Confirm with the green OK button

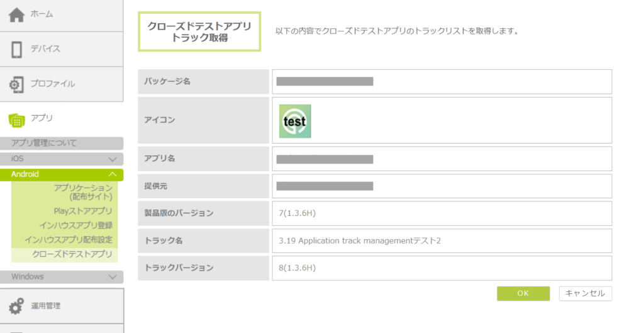coord(523,293)
